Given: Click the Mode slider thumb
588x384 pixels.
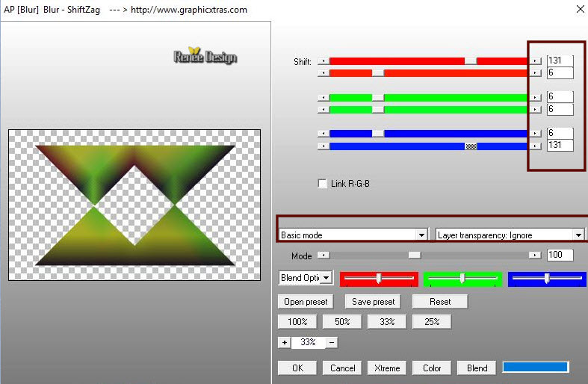Looking at the screenshot, I should (415, 256).
